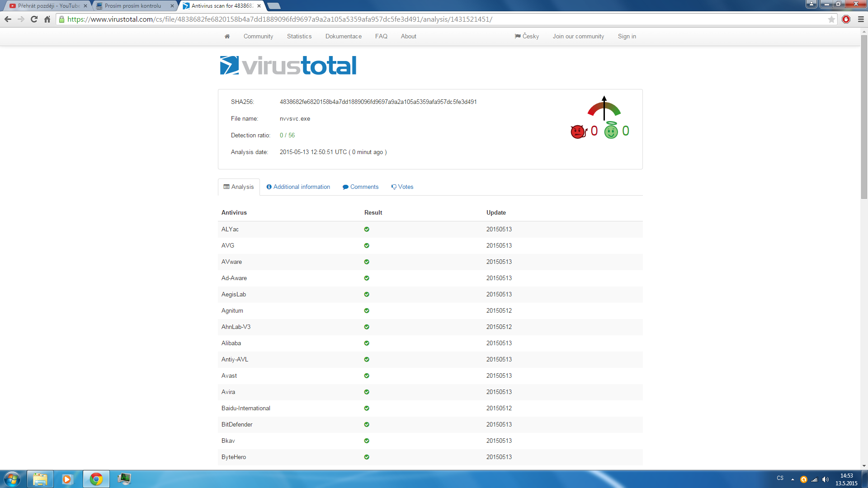Click Join our community
The height and width of the screenshot is (488, 868).
[578, 37]
